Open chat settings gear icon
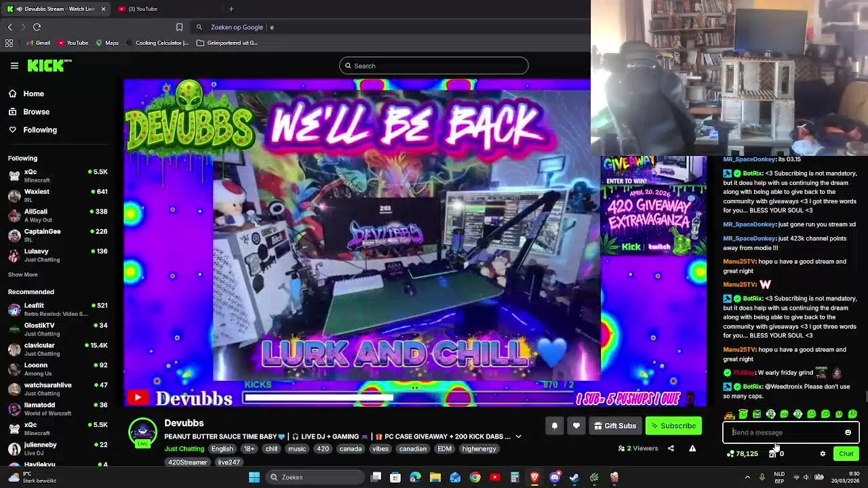This screenshot has height=488, width=868. click(823, 453)
